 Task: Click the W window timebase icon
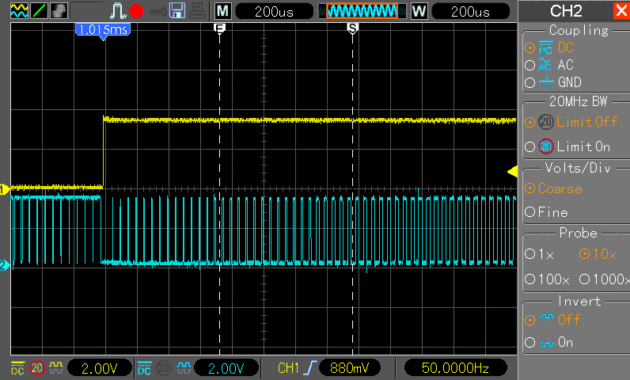419,11
